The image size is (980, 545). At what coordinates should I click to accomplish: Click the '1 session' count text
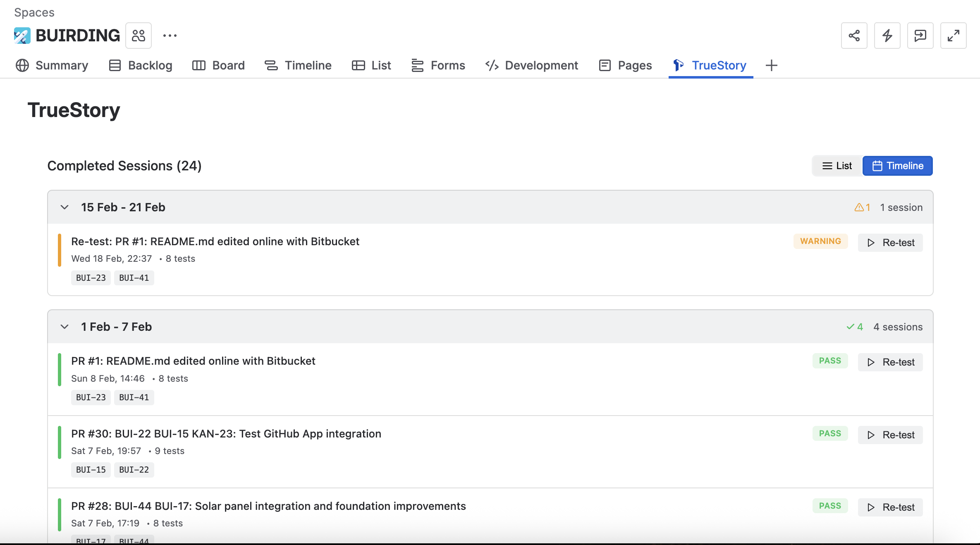point(901,207)
